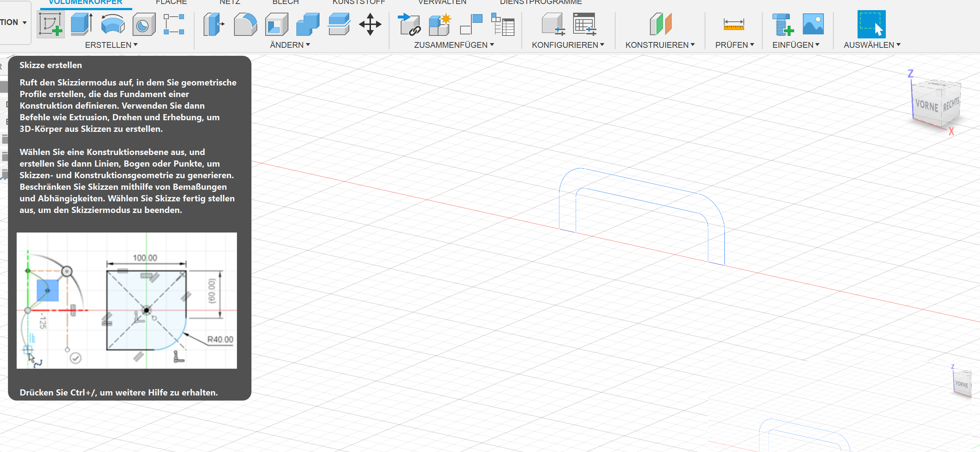Image resolution: width=980 pixels, height=452 pixels.
Task: Create a new component via toolbar icon
Action: click(409, 24)
